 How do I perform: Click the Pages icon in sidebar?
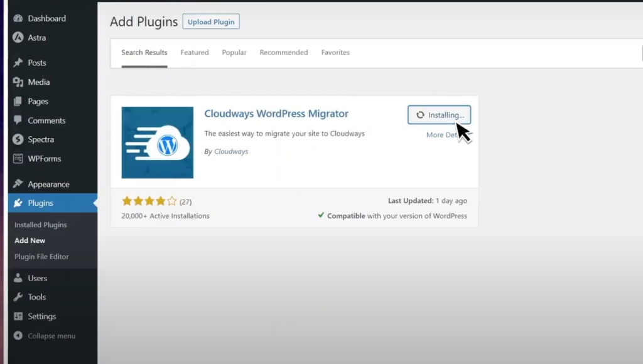click(18, 101)
